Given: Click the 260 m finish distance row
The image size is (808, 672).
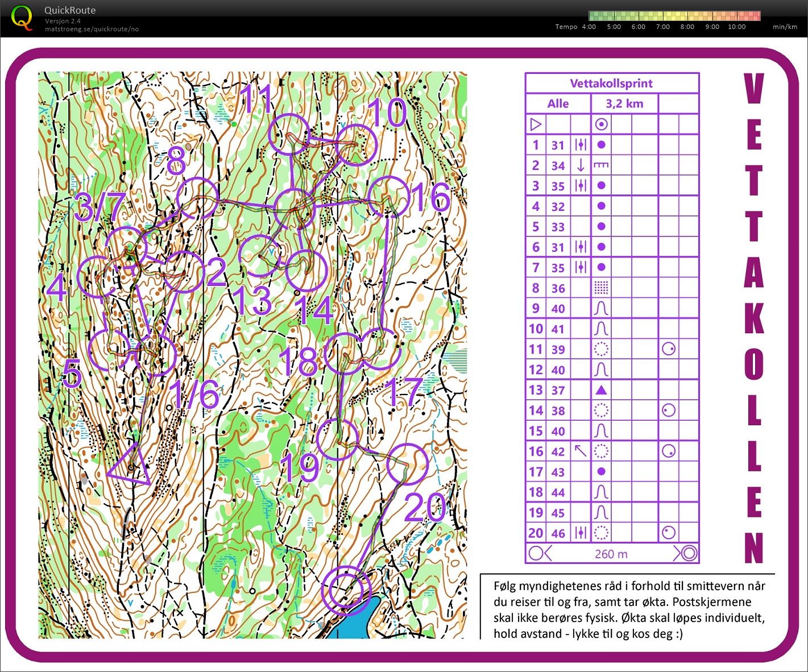Looking at the screenshot, I should click(611, 553).
